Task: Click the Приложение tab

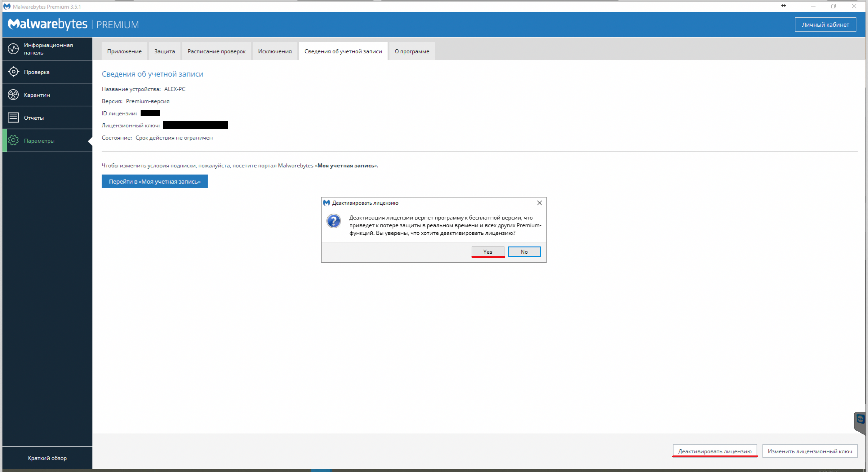Action: coord(124,51)
